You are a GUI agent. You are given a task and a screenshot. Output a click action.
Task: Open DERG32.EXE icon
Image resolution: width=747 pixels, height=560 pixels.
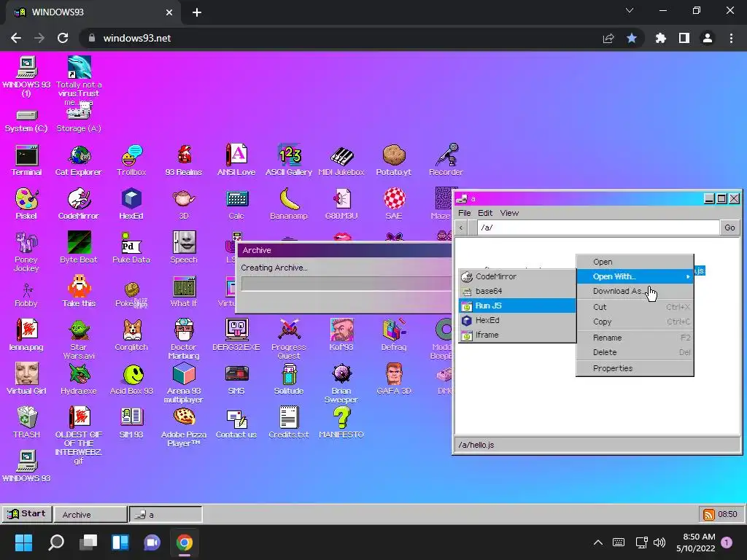[236, 335]
